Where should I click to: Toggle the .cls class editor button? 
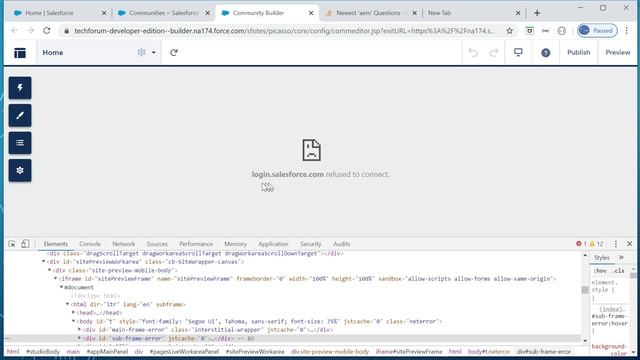point(619,271)
